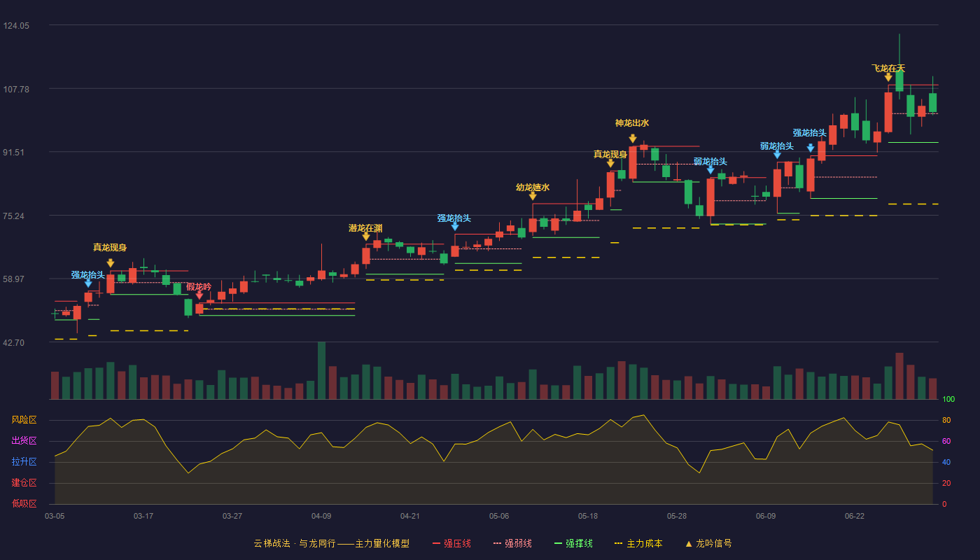Click the 04-09 date label
Screen dimensions: 980x560
point(321,516)
